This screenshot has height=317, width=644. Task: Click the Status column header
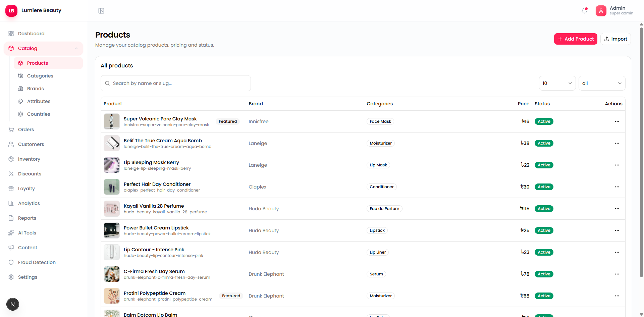pyautogui.click(x=542, y=104)
